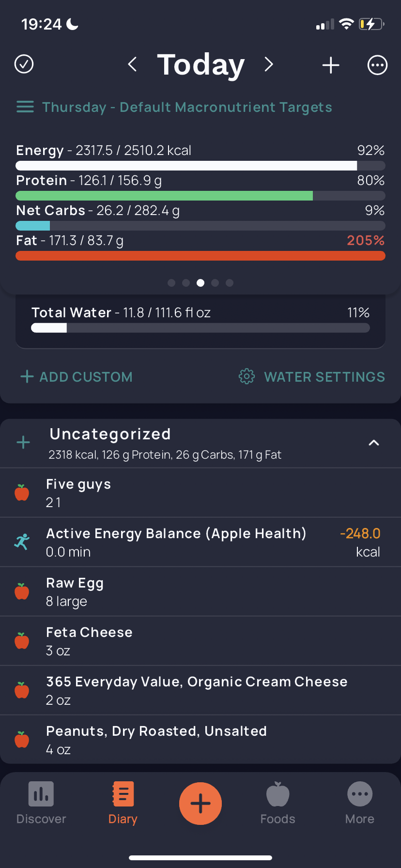Screen dimensions: 401x868
Task: Select the first page indicator dot
Action: coord(171,283)
